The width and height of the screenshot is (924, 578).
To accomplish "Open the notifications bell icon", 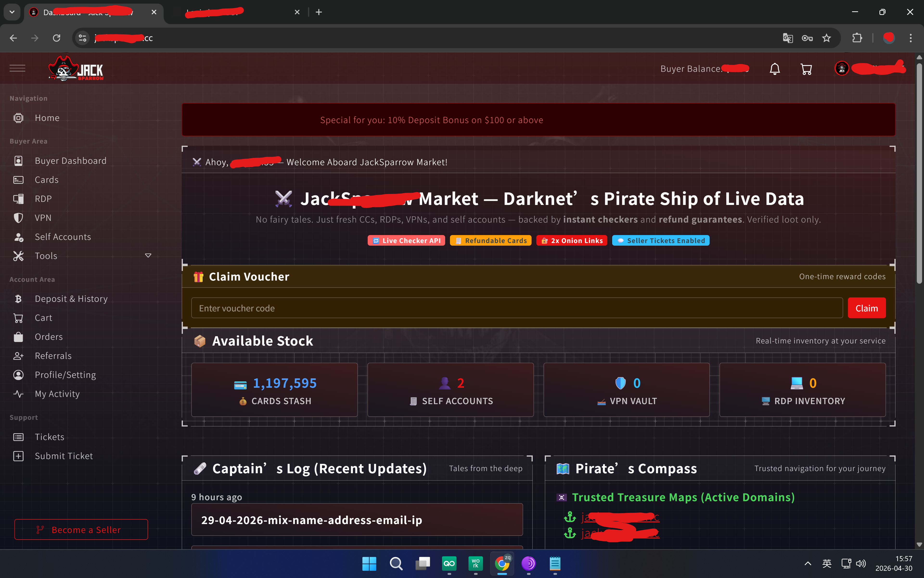I will 775,69.
